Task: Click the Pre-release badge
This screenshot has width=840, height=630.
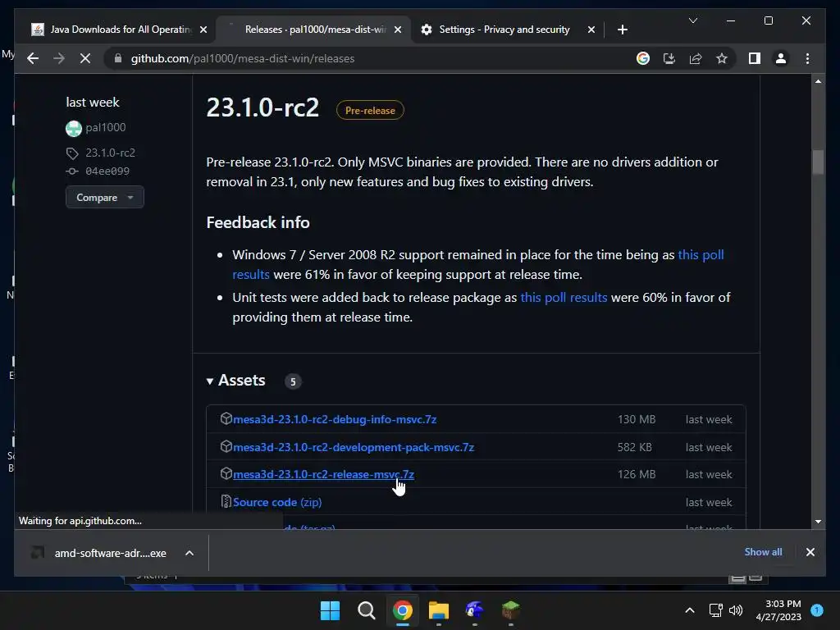Action: tap(370, 111)
